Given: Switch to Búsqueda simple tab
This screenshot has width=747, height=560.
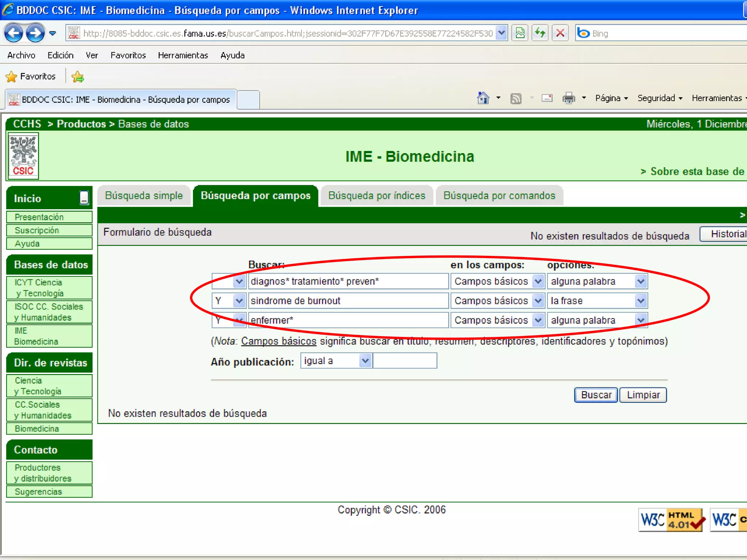Looking at the screenshot, I should click(144, 196).
